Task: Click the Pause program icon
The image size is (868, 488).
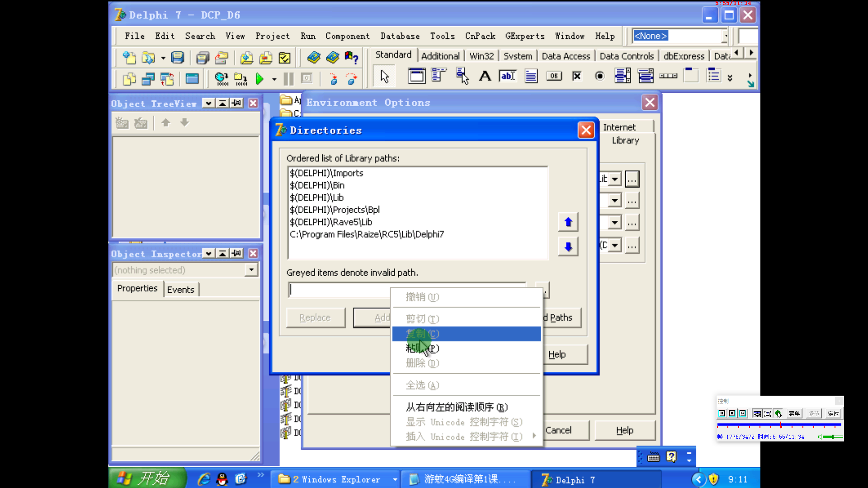Action: pyautogui.click(x=288, y=79)
